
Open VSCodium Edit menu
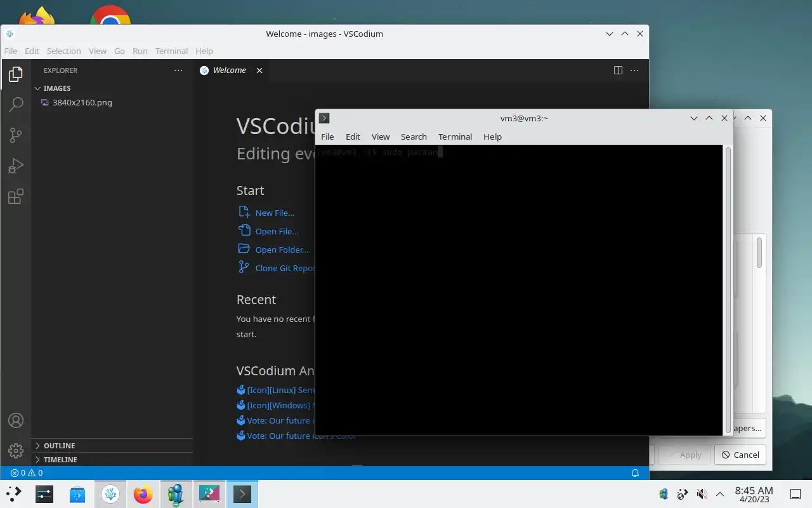[x=32, y=51]
